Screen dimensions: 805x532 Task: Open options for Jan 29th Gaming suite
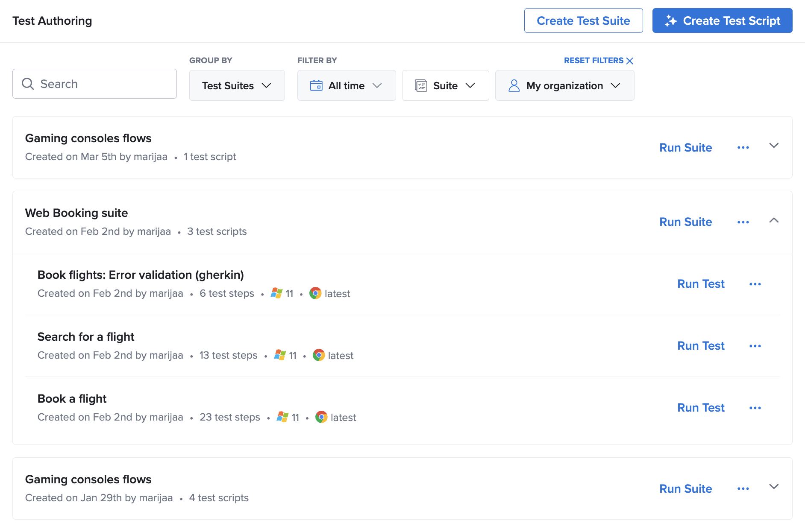pyautogui.click(x=743, y=488)
